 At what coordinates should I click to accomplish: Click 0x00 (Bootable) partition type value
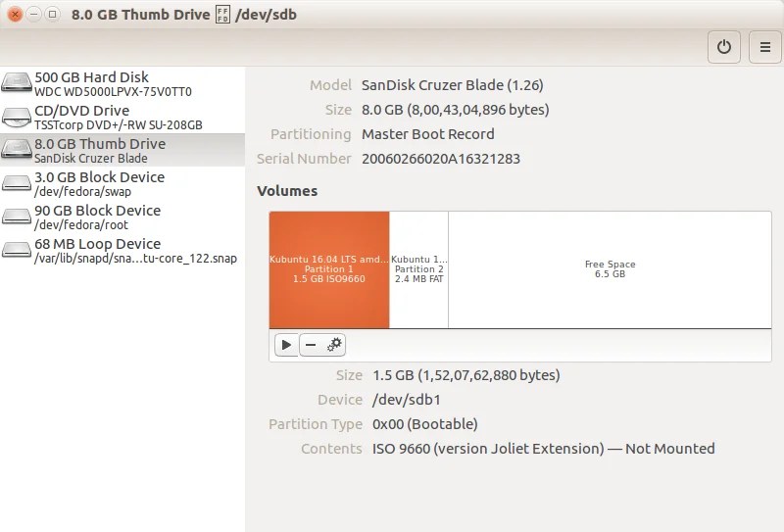click(x=425, y=424)
